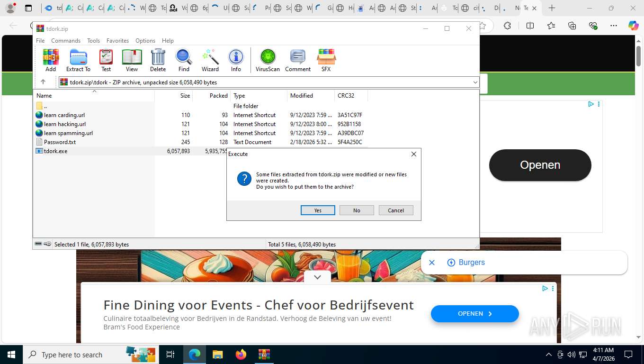Open the Tools menu

(93, 41)
